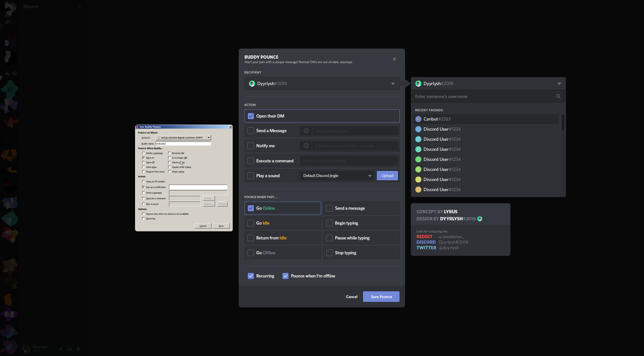The height and width of the screenshot is (356, 644).
Task: Toggle Pounce when I'm offline
Action: pyautogui.click(x=285, y=276)
